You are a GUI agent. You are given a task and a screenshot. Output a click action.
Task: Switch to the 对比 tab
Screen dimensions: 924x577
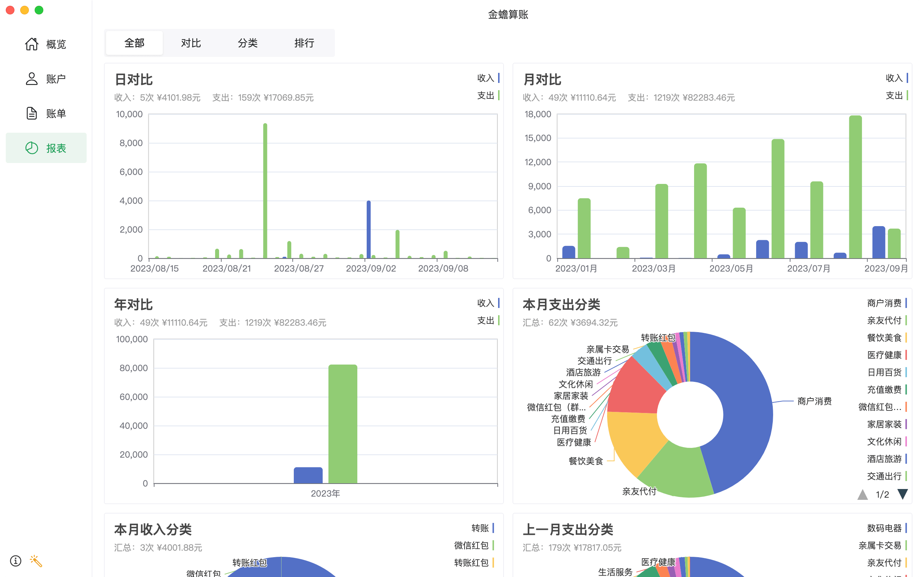tap(191, 43)
